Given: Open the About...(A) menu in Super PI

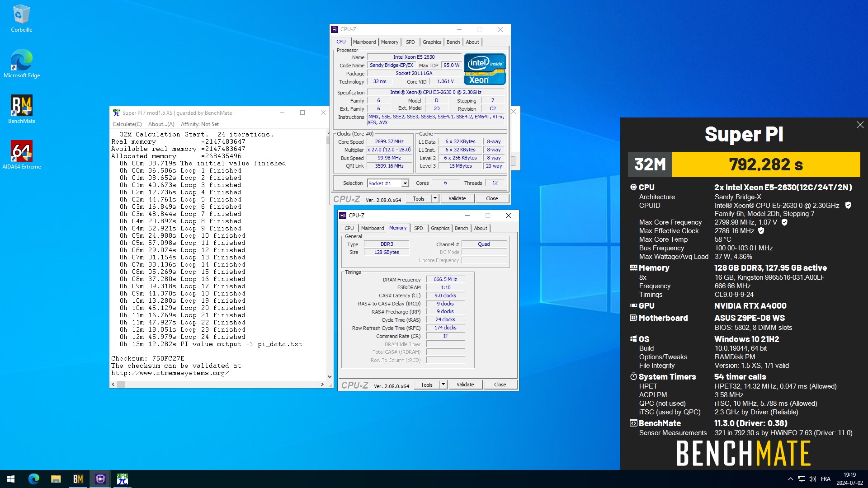Looking at the screenshot, I should point(161,124).
